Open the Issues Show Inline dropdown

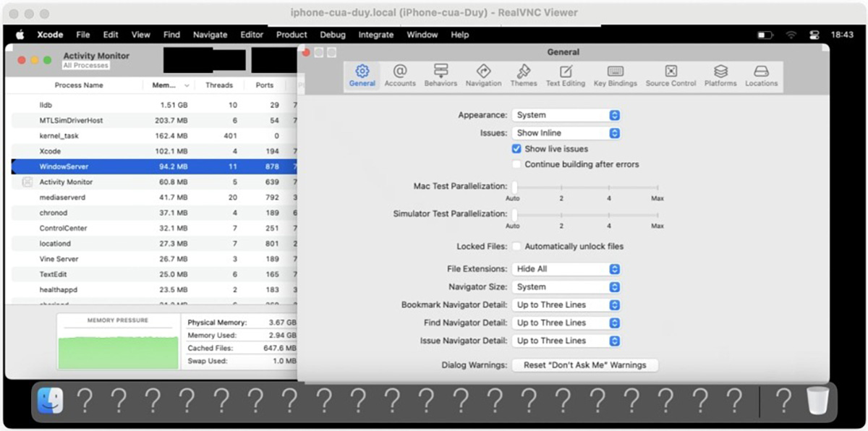click(x=566, y=133)
